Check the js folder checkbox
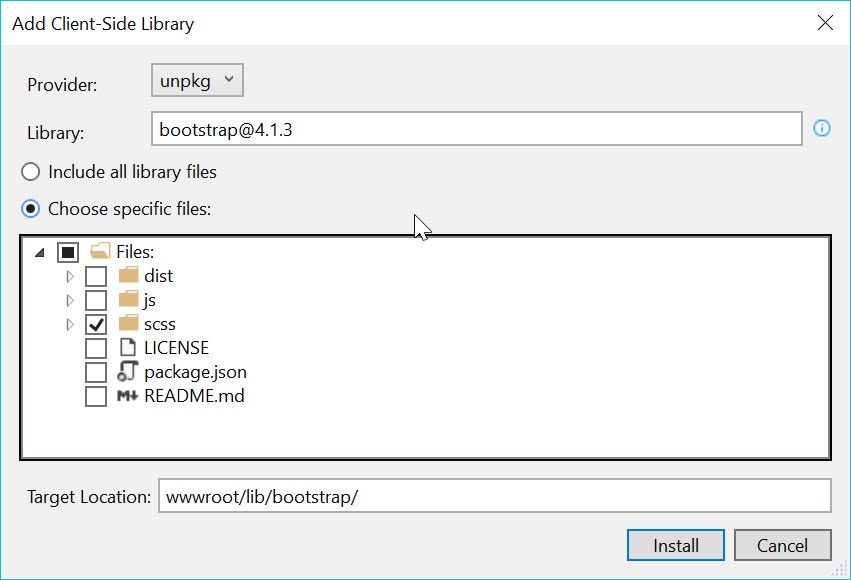Image resolution: width=851 pixels, height=580 pixels. click(x=96, y=300)
